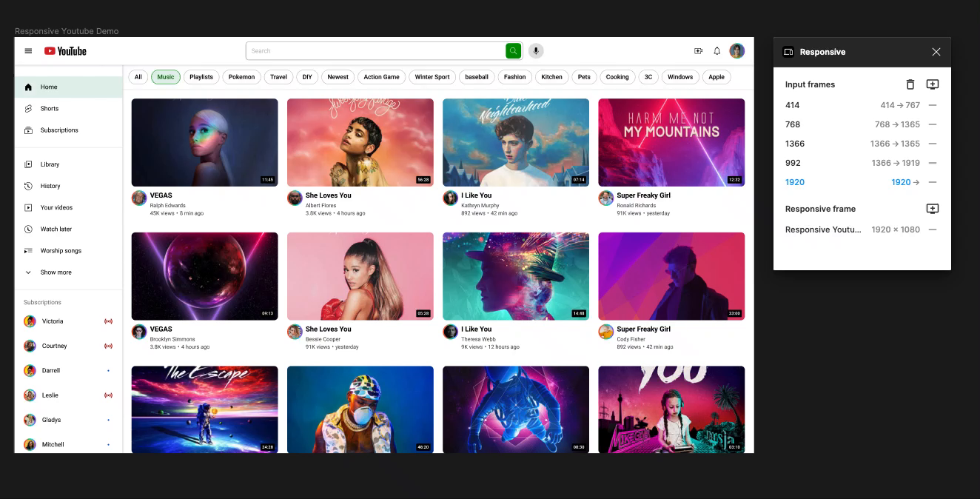Click the Your videos icon
The image size is (980, 499).
click(28, 207)
